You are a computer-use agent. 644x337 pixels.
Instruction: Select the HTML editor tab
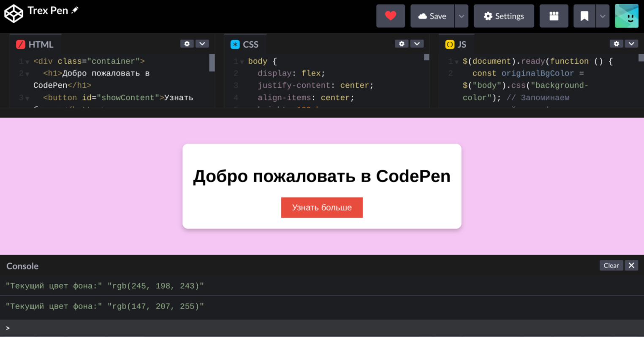35,44
